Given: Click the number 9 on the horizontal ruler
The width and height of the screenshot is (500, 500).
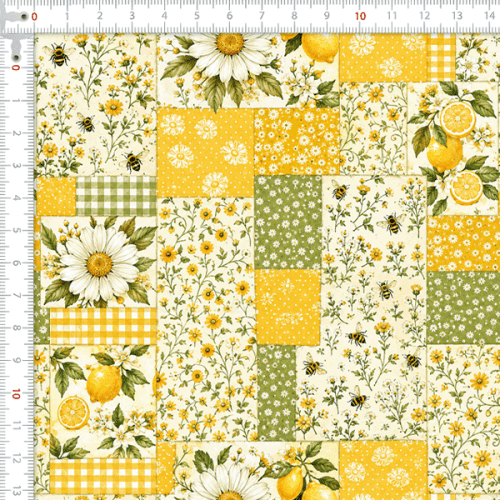Looking at the screenshot, I should pyautogui.click(x=327, y=16).
